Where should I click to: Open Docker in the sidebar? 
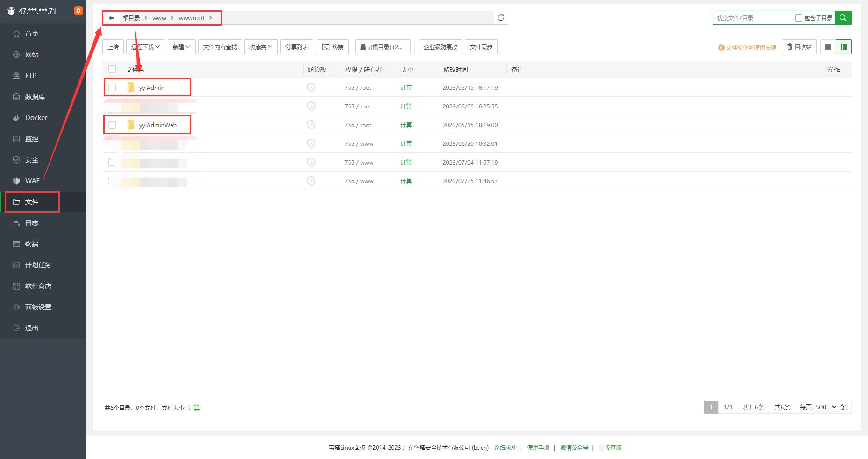coord(36,118)
